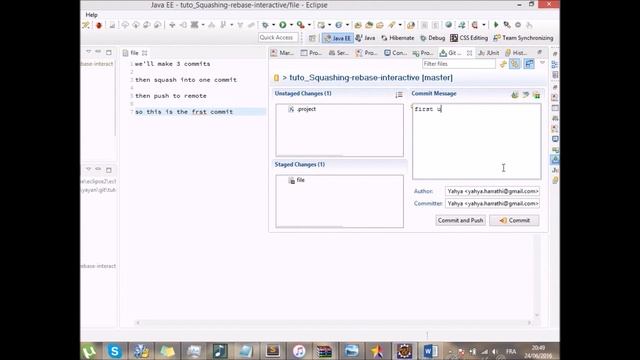The width and height of the screenshot is (640, 360).
Task: Open the Run button dropdown arrow
Action: coord(291,25)
